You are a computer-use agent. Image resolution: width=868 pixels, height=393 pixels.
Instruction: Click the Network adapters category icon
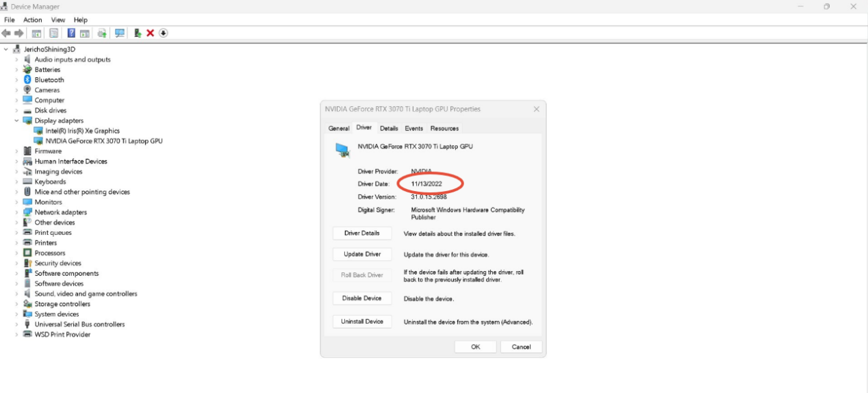tap(27, 212)
